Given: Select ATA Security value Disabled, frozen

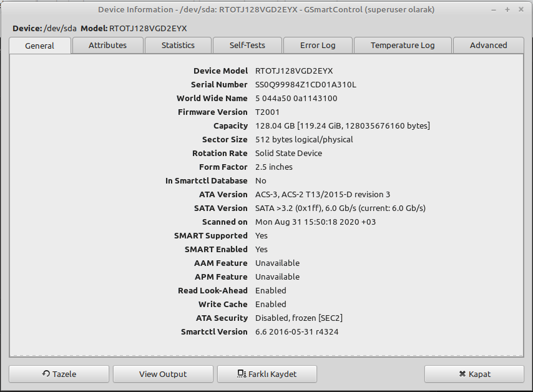Looking at the screenshot, I should tap(299, 318).
